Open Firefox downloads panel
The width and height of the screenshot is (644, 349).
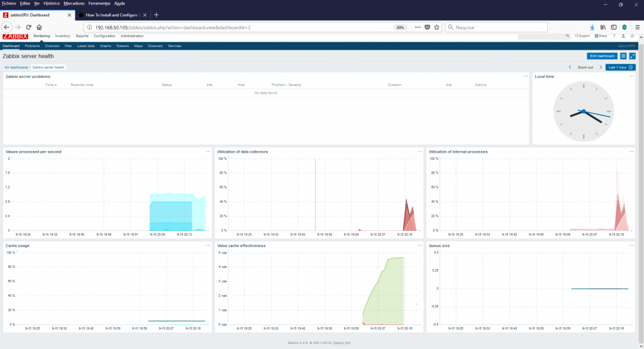[x=592, y=27]
